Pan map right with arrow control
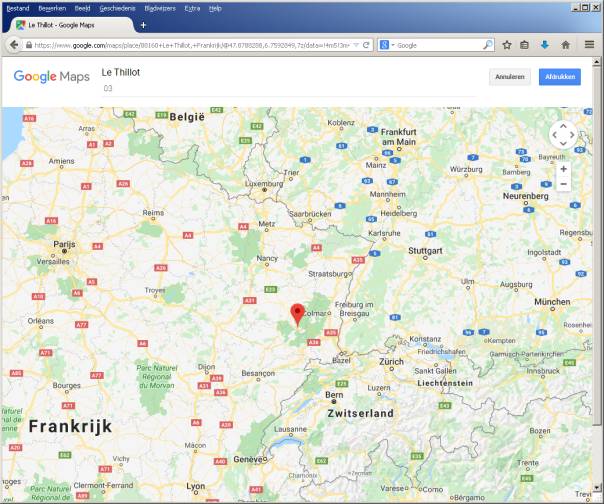This screenshot has height=504, width=604. click(572, 135)
